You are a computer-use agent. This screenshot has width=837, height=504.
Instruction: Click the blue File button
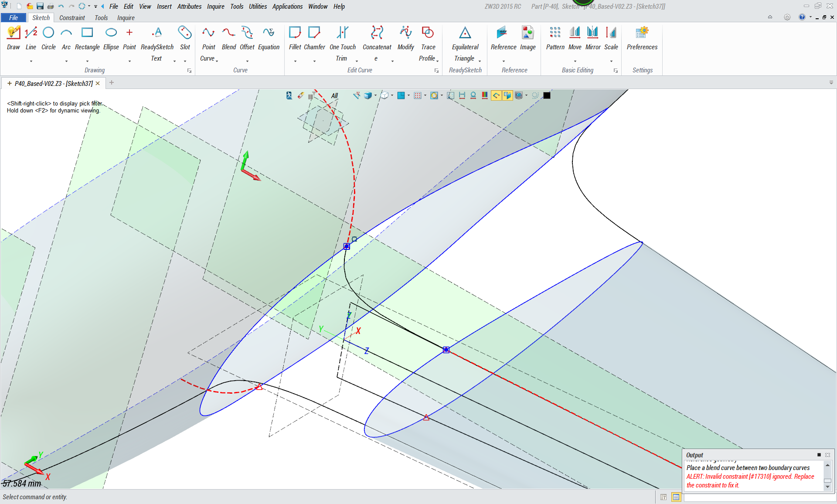14,18
